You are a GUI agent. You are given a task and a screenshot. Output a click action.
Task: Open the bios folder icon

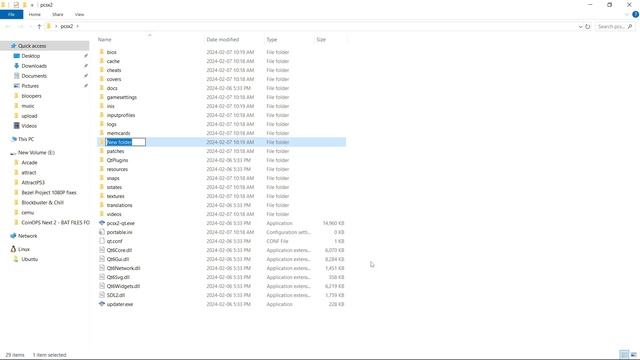(x=102, y=52)
